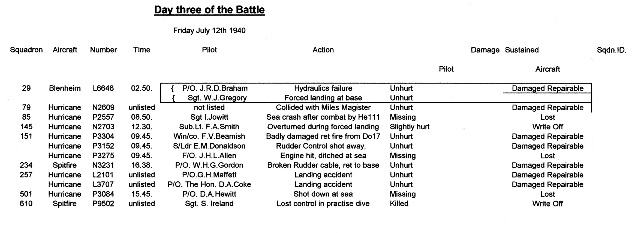This screenshot has width=644, height=233.
Task: Select pilot P/O. J.R.D.Braham
Action: click(215, 89)
